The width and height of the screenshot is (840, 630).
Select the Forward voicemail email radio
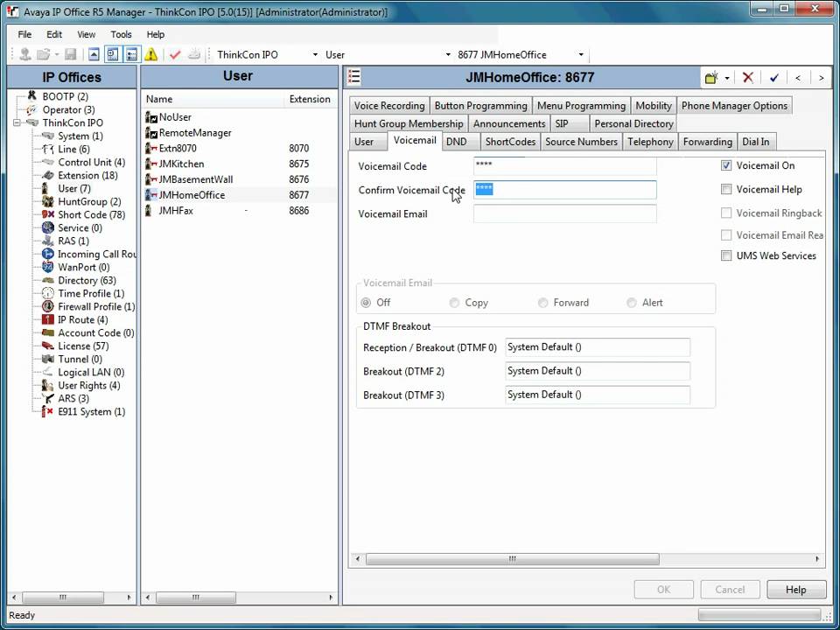pos(542,303)
